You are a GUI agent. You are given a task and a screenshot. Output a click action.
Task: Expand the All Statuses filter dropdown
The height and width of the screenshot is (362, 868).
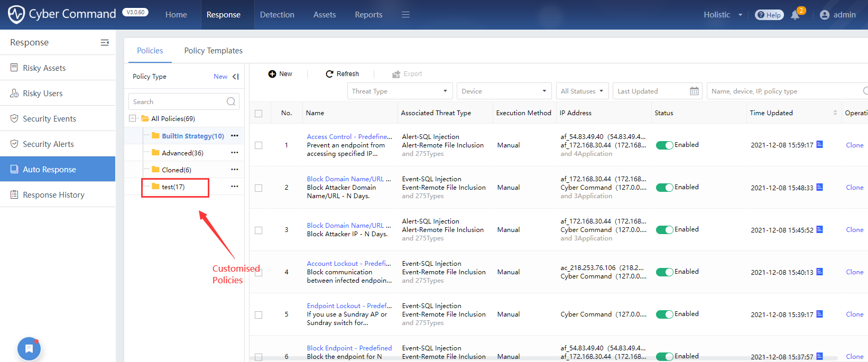pos(582,91)
